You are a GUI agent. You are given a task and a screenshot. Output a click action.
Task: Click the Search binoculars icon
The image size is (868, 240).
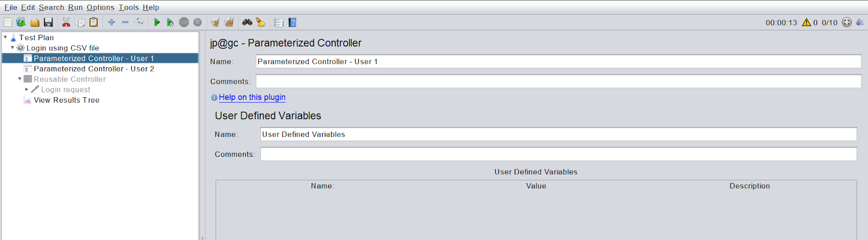pos(247,22)
